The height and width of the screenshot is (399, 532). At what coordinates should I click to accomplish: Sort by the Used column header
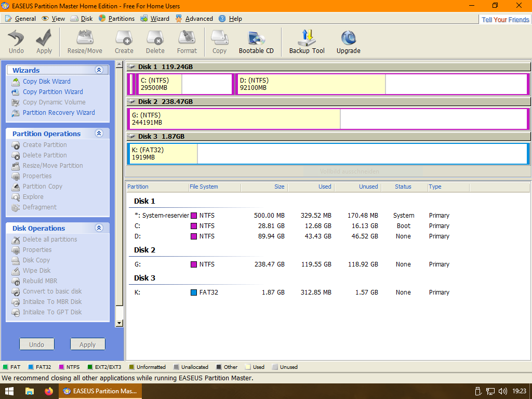(x=311, y=187)
